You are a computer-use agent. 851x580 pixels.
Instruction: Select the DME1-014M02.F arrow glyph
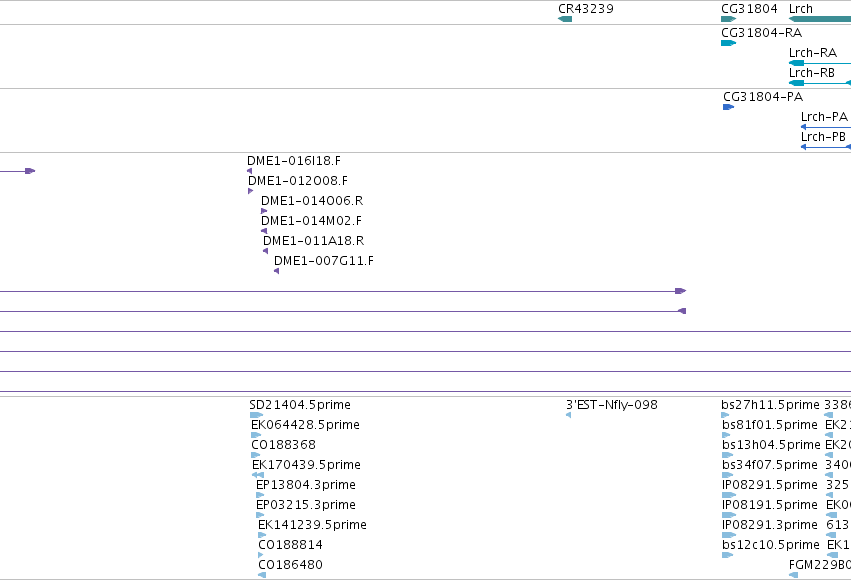[264, 231]
